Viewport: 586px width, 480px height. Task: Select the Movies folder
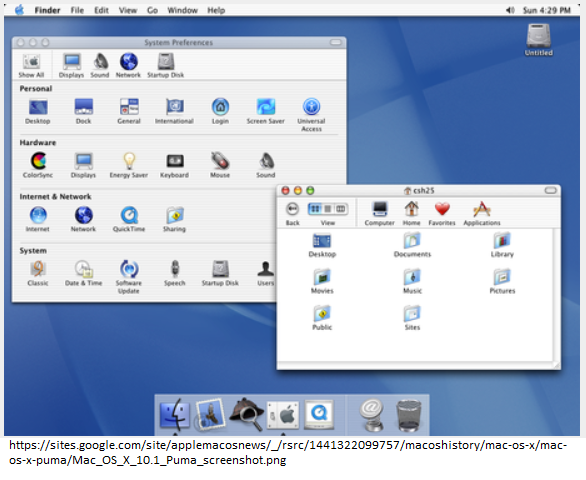click(322, 281)
